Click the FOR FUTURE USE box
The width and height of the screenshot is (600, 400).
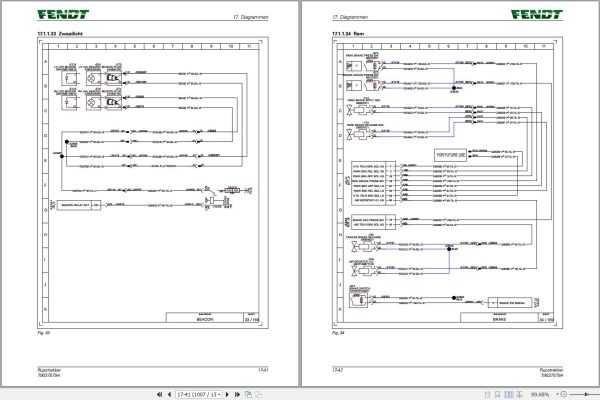[450, 155]
